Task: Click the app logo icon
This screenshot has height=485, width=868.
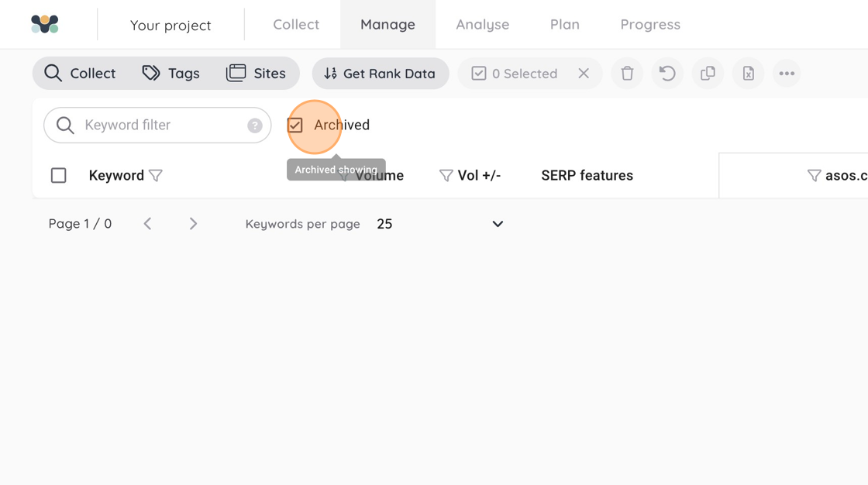Action: pyautogui.click(x=45, y=24)
